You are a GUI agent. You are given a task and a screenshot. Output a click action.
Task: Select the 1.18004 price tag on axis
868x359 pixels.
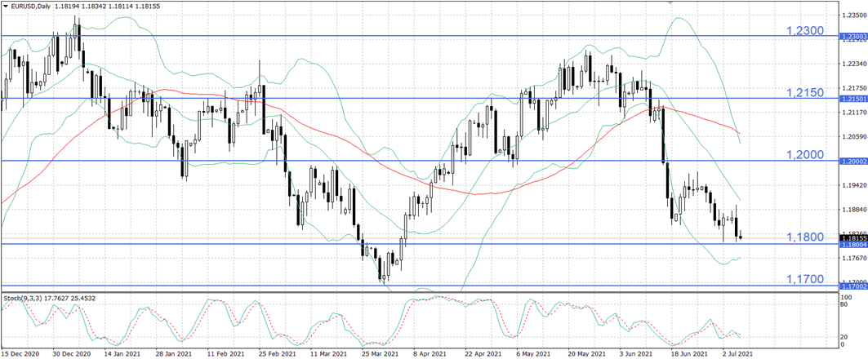click(x=852, y=245)
